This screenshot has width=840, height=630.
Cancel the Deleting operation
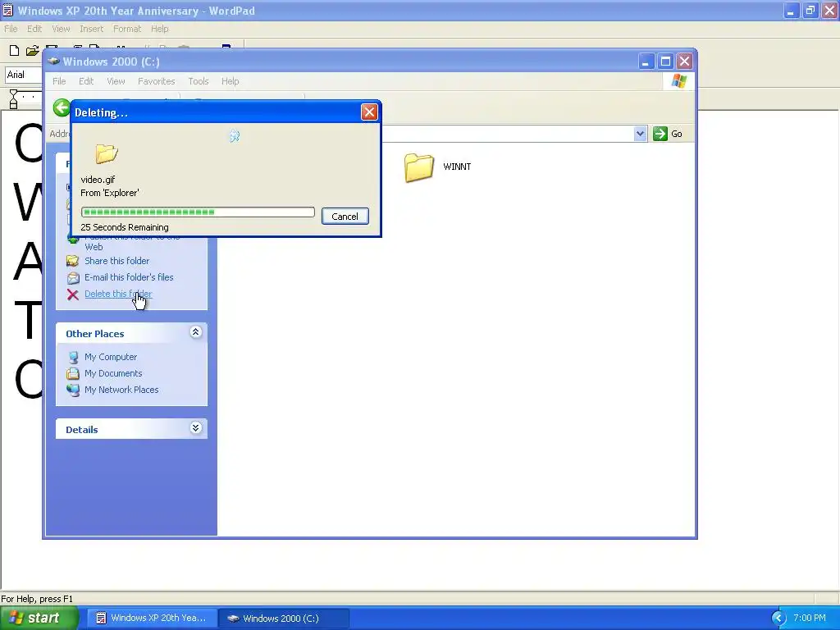[345, 216]
